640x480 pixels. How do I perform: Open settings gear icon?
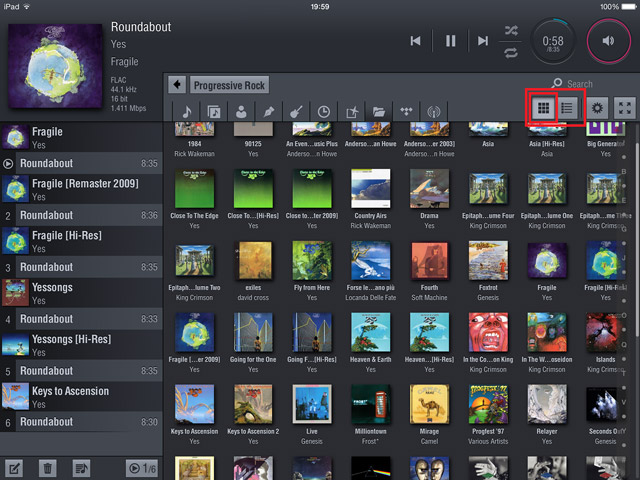[x=597, y=108]
